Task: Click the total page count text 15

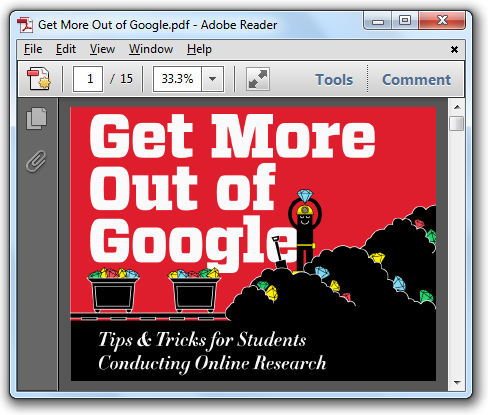Action: click(x=126, y=79)
